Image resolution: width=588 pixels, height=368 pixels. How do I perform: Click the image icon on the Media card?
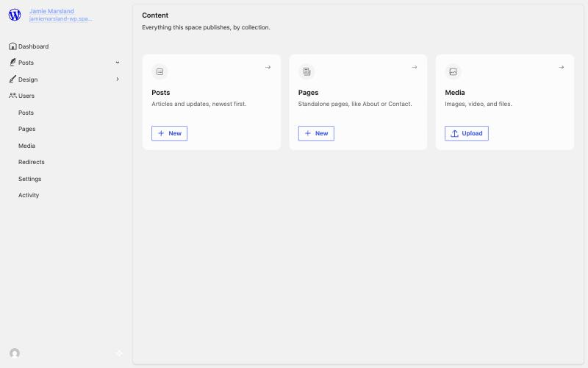click(453, 71)
